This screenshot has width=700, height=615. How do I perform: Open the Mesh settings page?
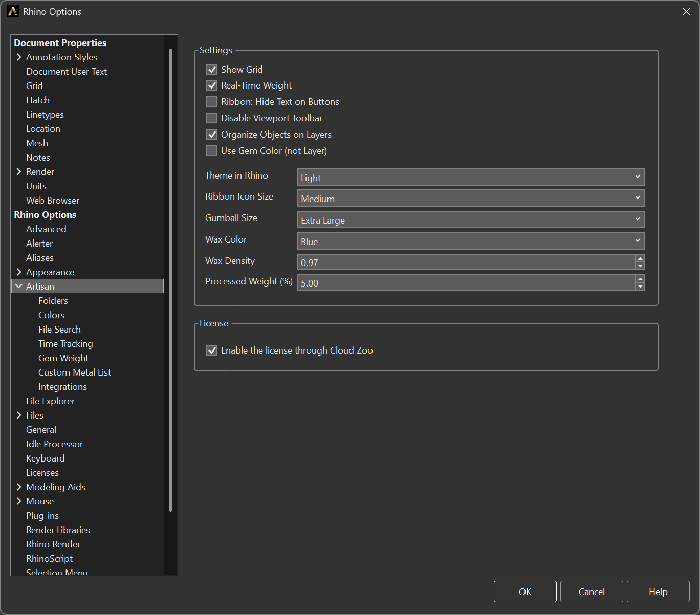[37, 143]
